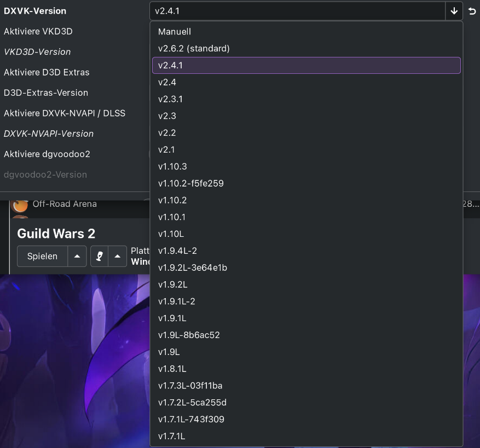Expand arrow next to wine glass icon
Image resolution: width=480 pixels, height=448 pixels.
[x=118, y=256]
